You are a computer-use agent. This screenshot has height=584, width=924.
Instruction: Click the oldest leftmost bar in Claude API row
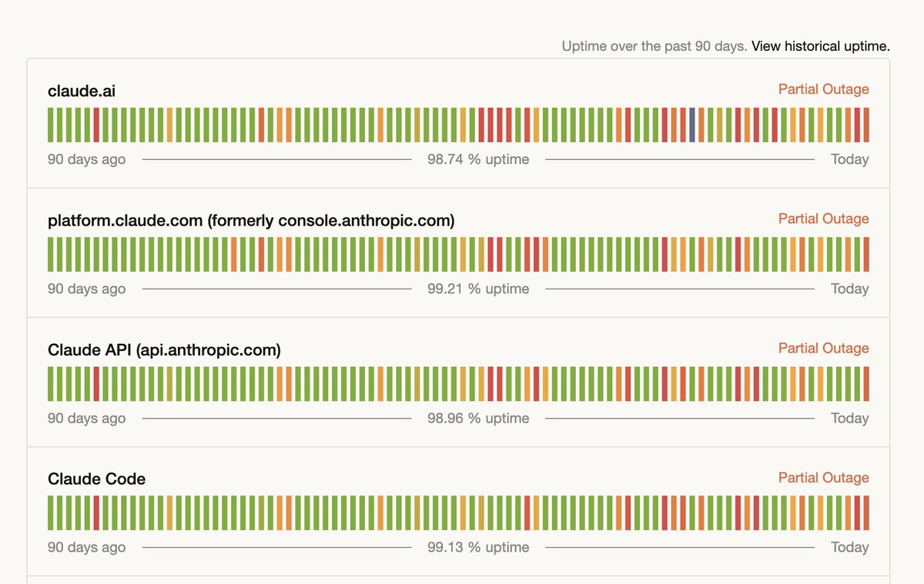[x=51, y=383]
